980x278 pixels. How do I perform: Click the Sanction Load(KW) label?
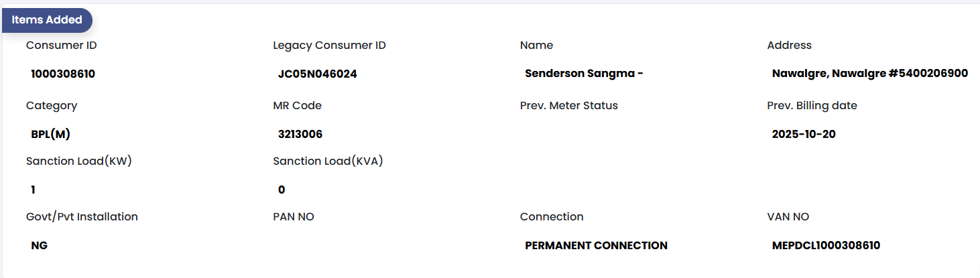click(x=77, y=161)
